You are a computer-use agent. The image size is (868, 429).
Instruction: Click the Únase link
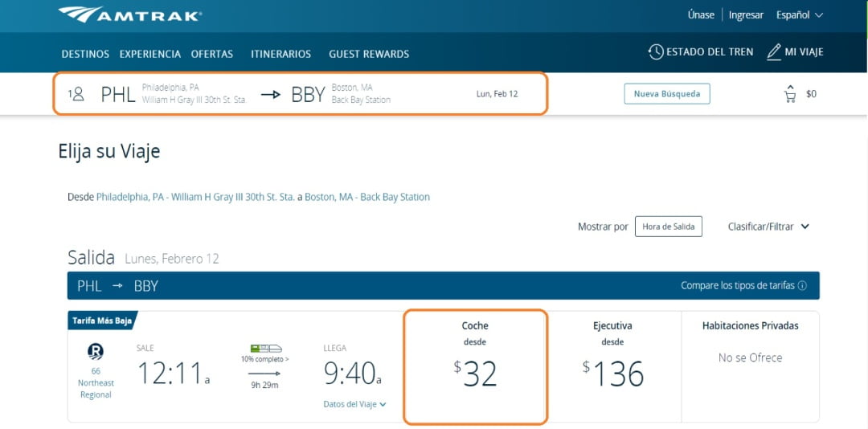click(701, 15)
